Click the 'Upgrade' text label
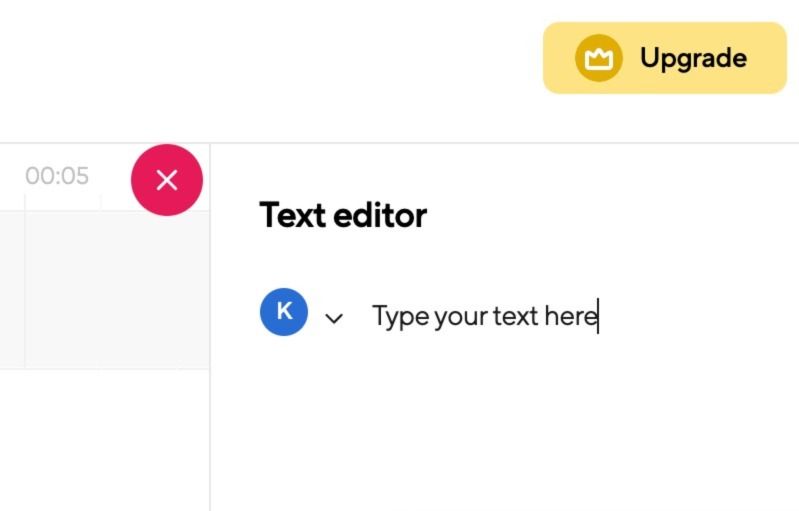The height and width of the screenshot is (511, 799). point(693,58)
